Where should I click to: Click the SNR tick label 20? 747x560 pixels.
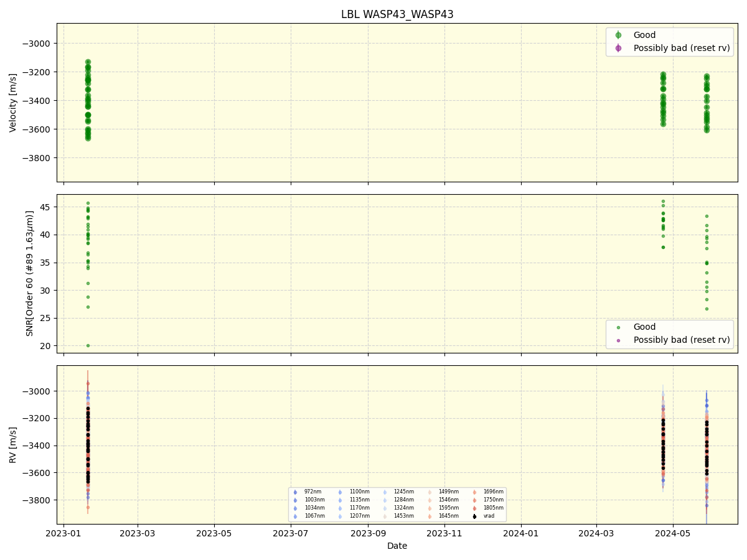click(x=47, y=346)
